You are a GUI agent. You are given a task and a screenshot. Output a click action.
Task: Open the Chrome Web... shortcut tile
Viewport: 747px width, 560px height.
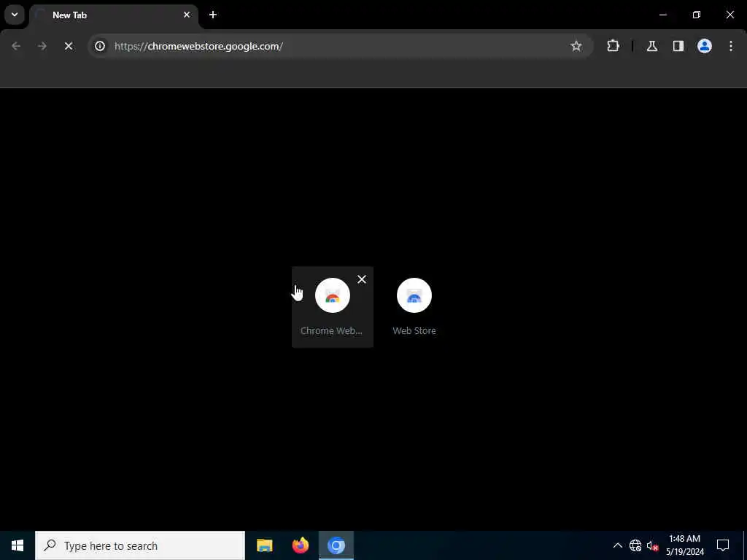[x=333, y=307]
